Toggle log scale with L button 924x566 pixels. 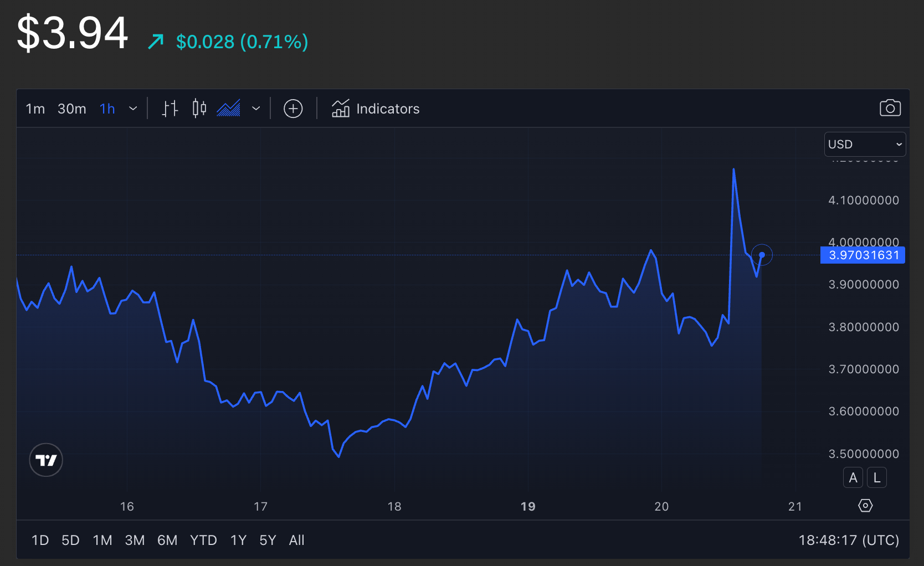[x=876, y=477]
